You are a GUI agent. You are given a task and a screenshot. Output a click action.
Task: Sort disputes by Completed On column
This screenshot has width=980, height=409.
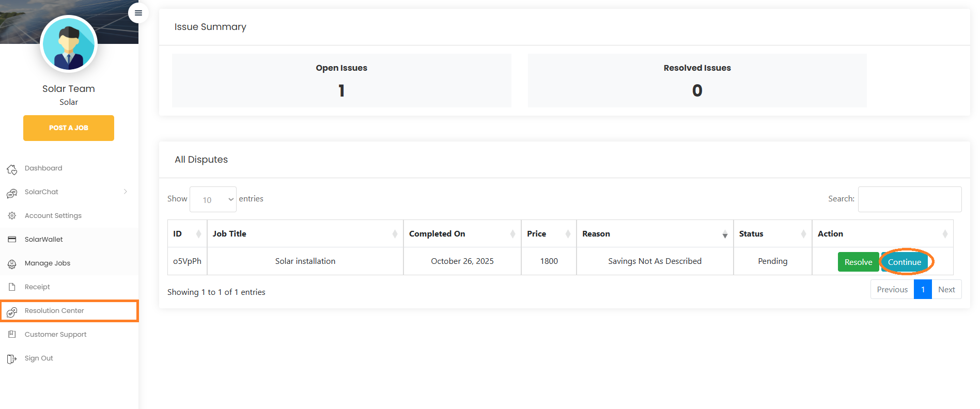[x=462, y=234]
